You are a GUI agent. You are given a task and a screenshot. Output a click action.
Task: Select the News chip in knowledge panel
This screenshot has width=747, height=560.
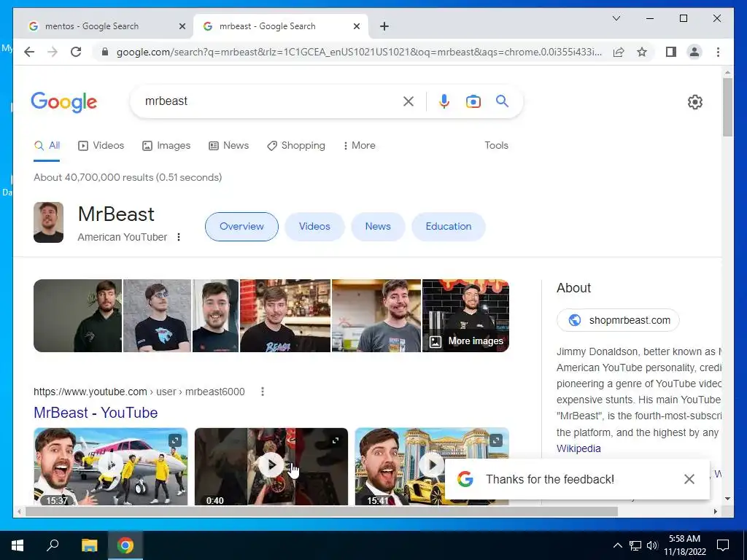click(378, 227)
